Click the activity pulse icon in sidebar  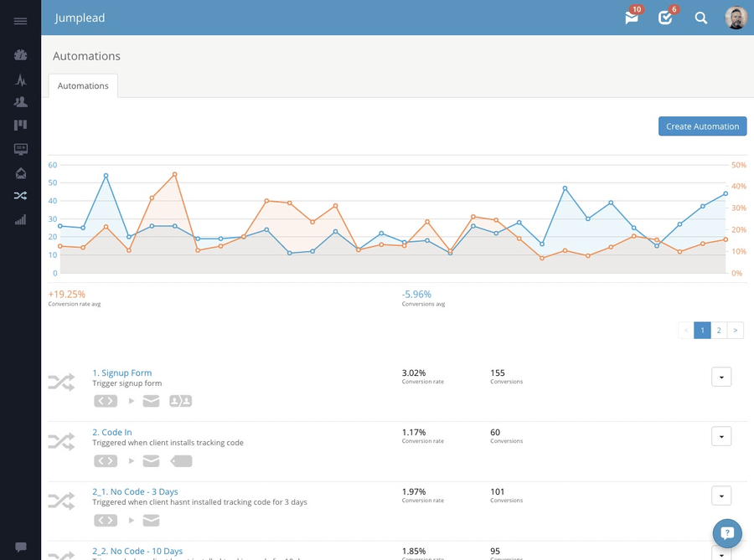click(20, 80)
